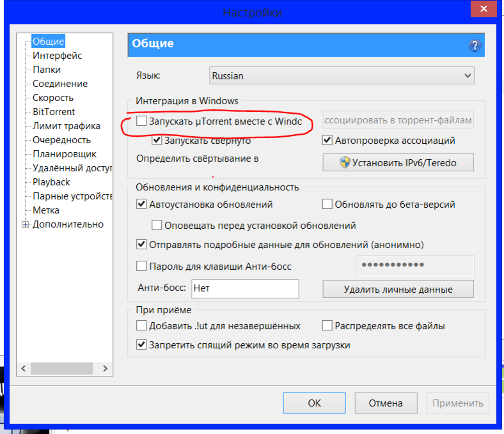Open the help question mark icon
Image resolution: width=504 pixels, height=434 pixels.
pos(475,45)
